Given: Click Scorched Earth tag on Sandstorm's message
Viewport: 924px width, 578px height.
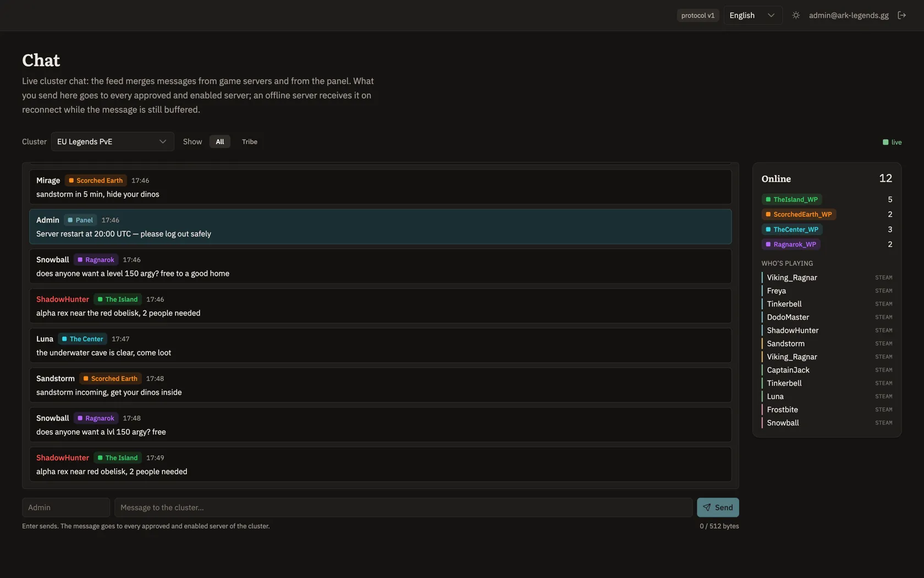Looking at the screenshot, I should tap(111, 379).
